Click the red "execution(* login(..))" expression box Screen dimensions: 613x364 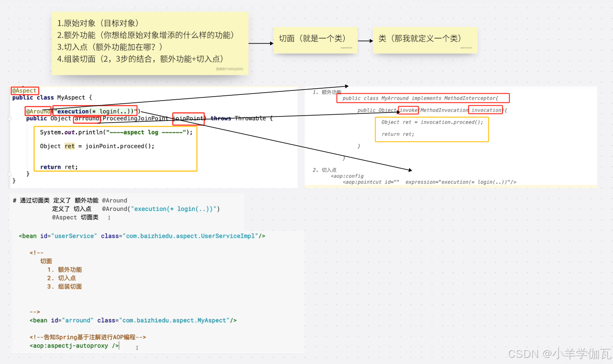coord(95,111)
